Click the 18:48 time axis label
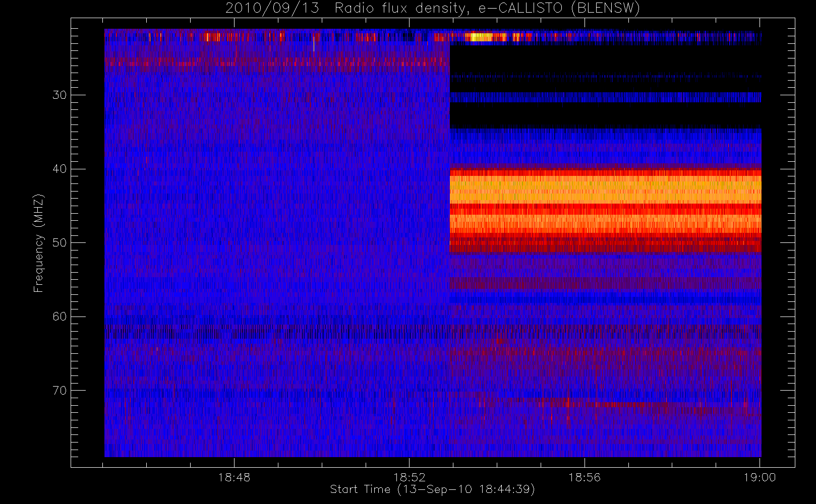Image resolution: width=816 pixels, height=504 pixels. pos(234,477)
